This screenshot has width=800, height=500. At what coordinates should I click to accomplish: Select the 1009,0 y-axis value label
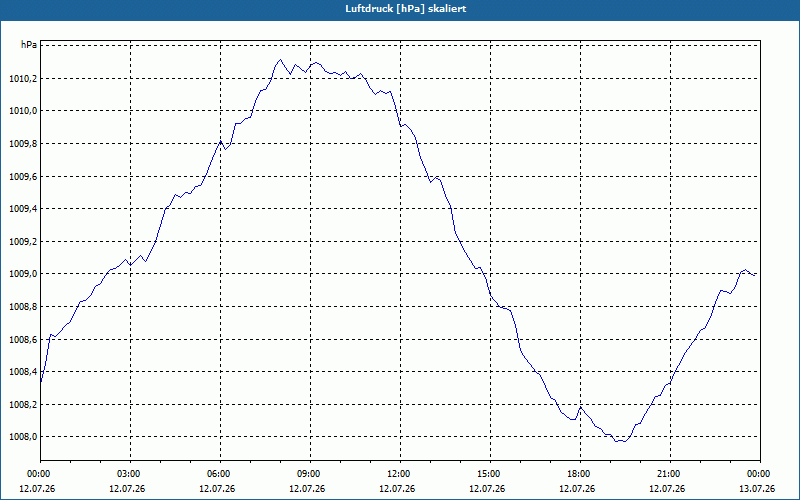click(23, 274)
